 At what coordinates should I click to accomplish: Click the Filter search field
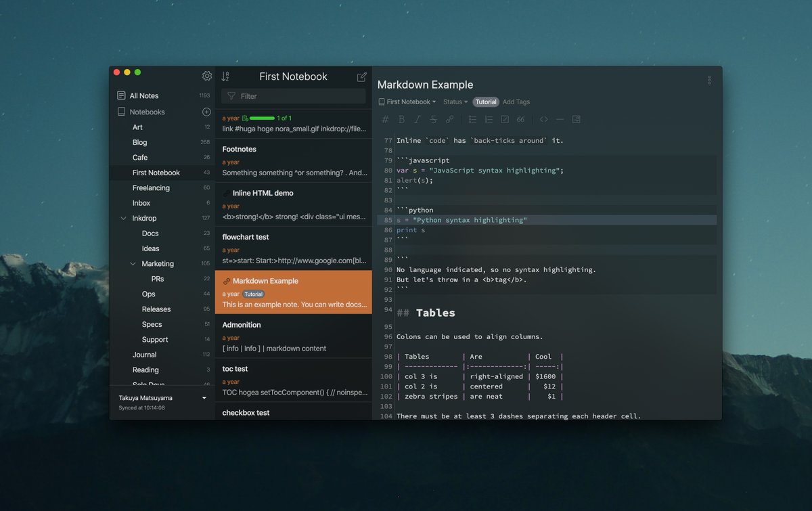coord(294,96)
